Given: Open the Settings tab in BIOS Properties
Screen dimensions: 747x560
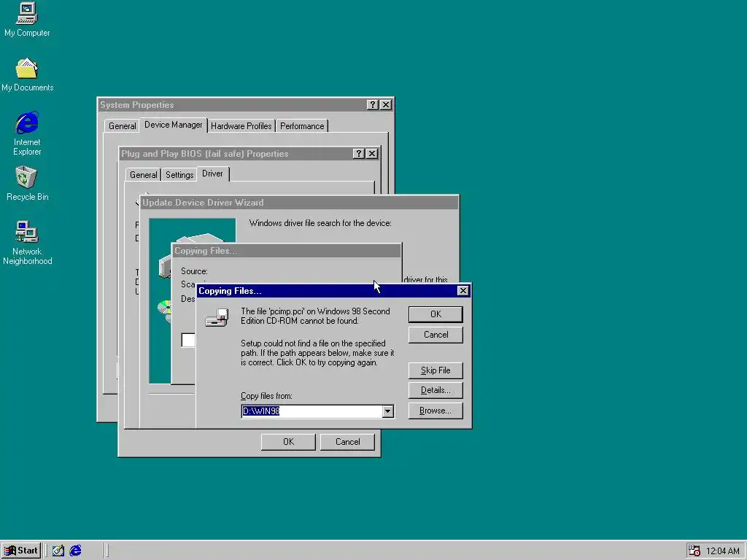Looking at the screenshot, I should click(x=179, y=175).
